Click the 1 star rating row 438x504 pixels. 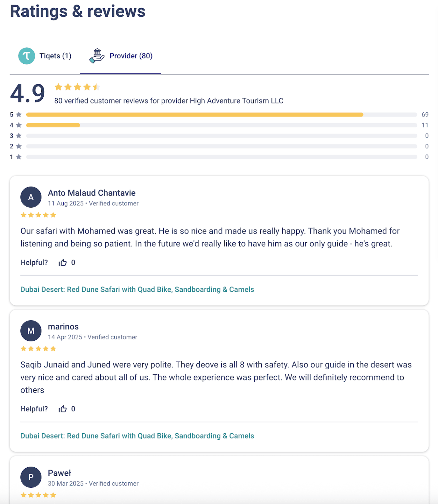click(x=221, y=157)
